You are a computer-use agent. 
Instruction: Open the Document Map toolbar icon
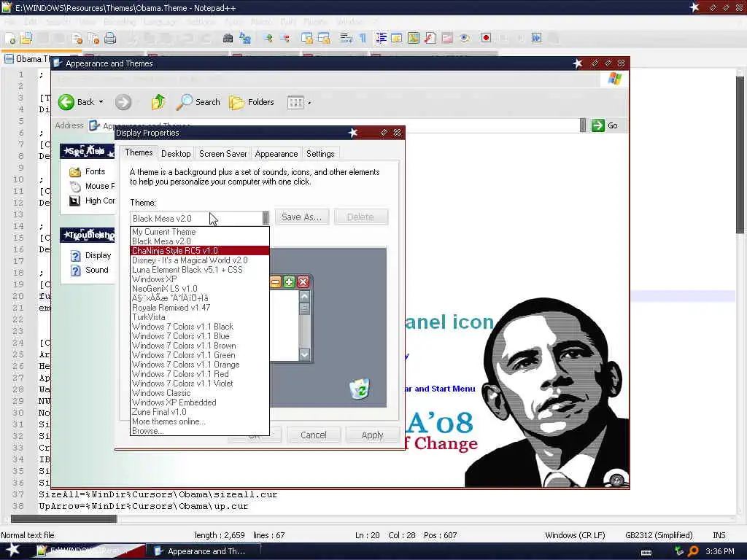[x=414, y=38]
